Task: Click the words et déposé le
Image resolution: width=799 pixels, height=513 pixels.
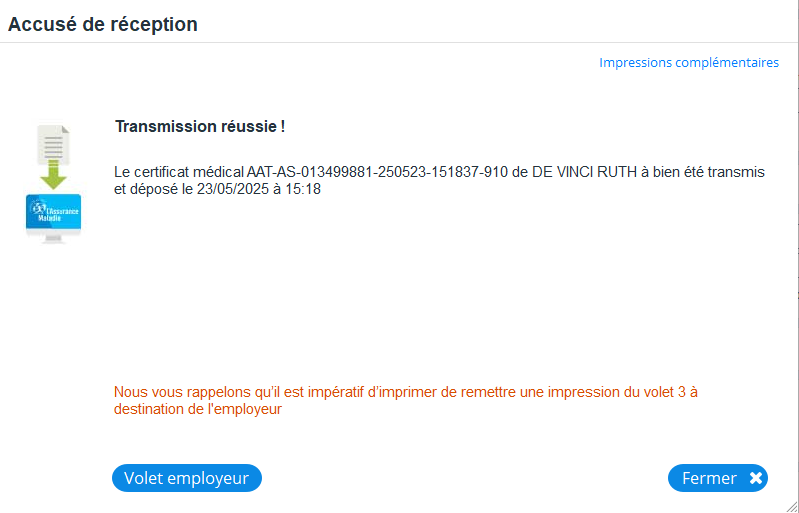Action: click(154, 188)
